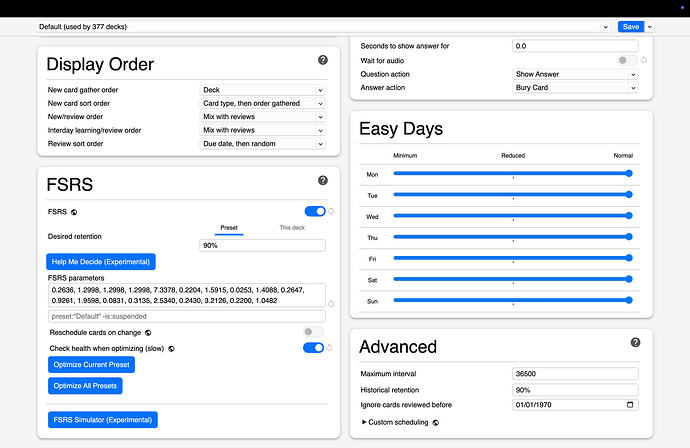Enable Reschedule cards on change switch
690x448 pixels.
coord(313,331)
